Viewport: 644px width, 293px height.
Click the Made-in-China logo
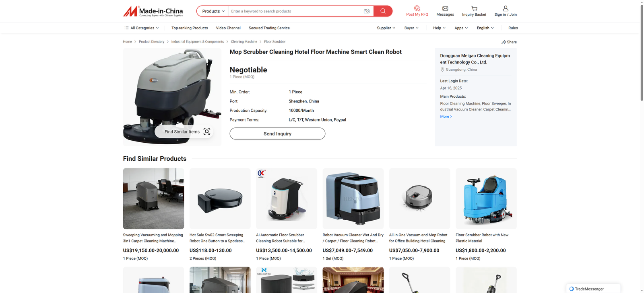tap(153, 11)
